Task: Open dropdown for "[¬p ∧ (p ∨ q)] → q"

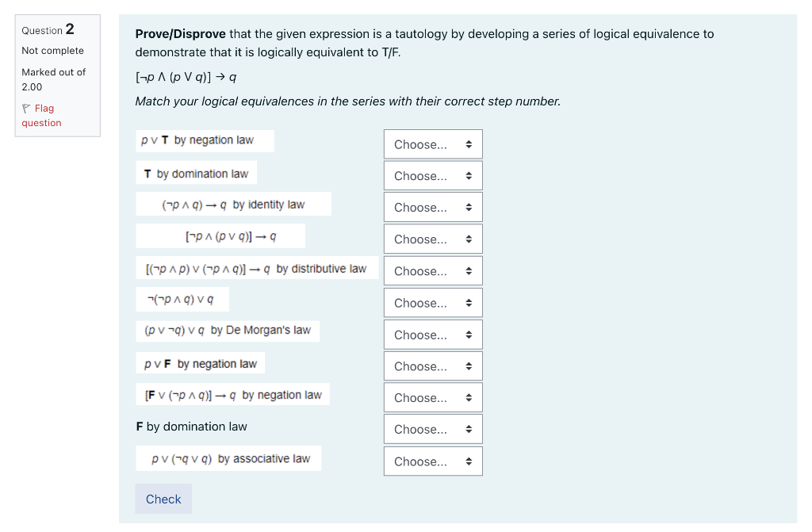Action: pos(432,239)
